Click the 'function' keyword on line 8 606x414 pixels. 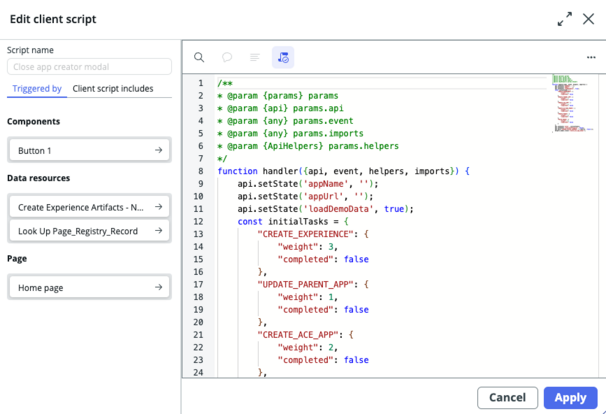click(x=237, y=171)
